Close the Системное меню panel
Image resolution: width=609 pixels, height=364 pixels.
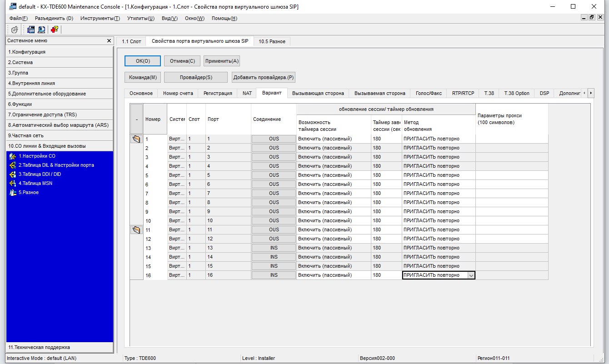(x=109, y=40)
